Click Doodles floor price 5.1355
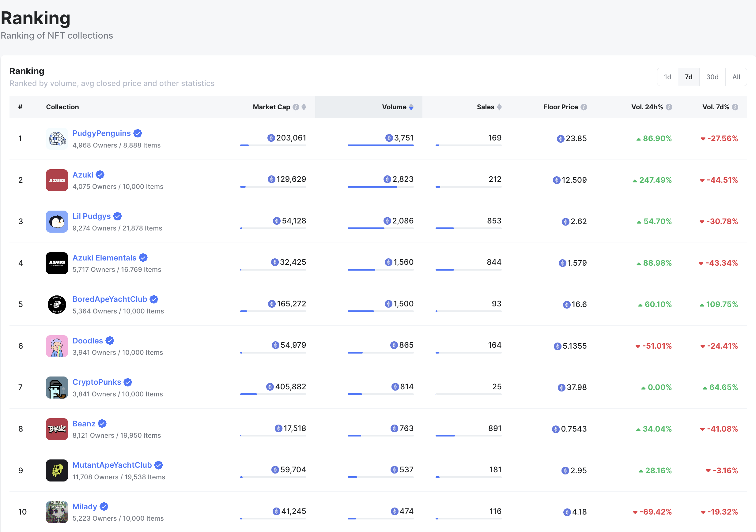This screenshot has width=756, height=532. pyautogui.click(x=575, y=346)
